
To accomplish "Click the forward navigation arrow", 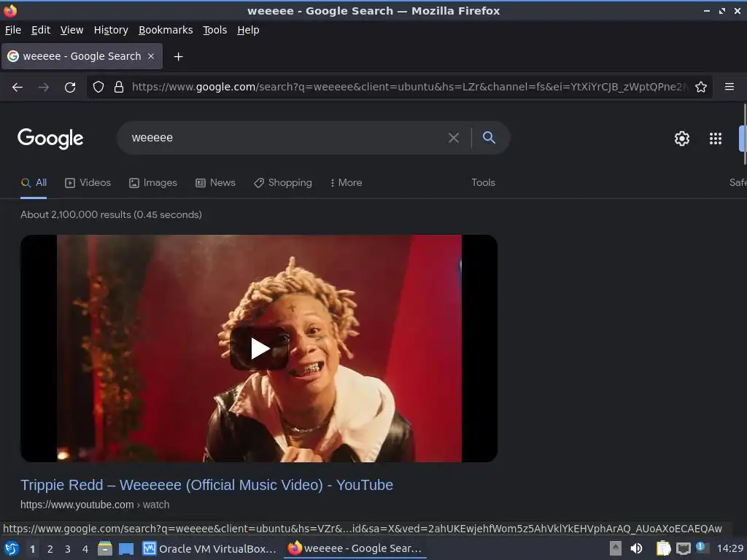I will 44,87.
